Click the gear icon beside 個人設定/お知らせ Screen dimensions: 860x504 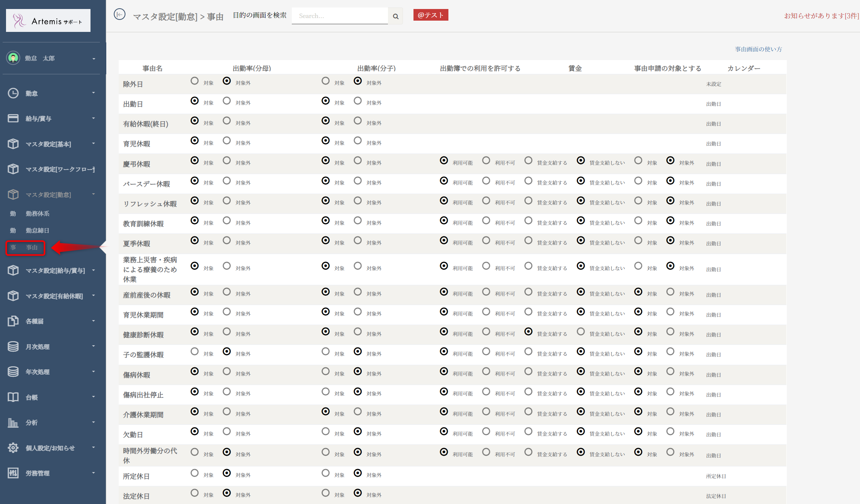pyautogui.click(x=13, y=448)
